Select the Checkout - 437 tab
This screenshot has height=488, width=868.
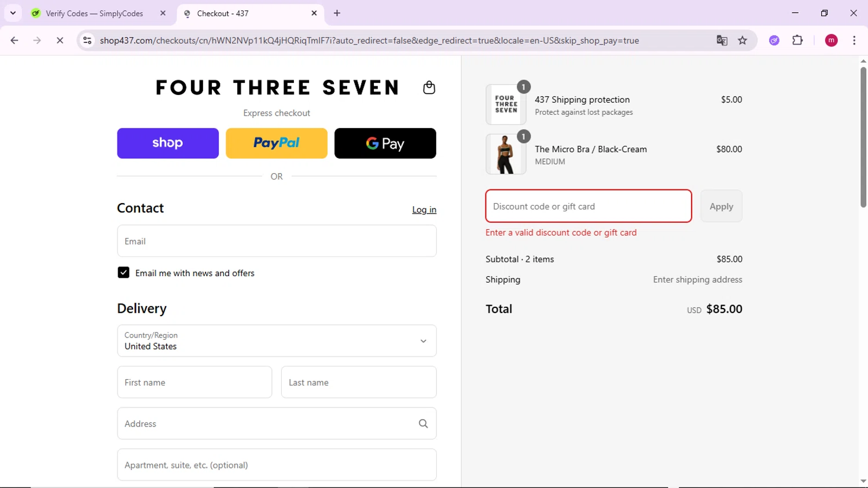tap(251, 13)
